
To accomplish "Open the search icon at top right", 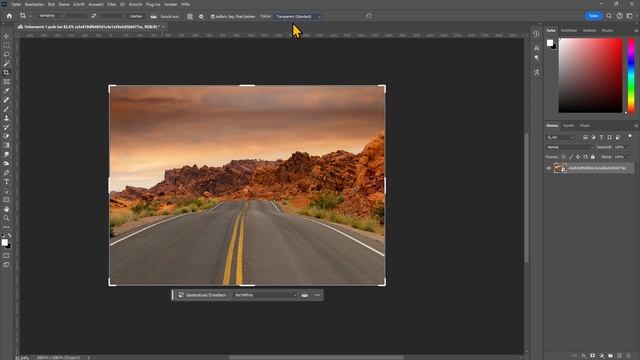I will pos(609,16).
